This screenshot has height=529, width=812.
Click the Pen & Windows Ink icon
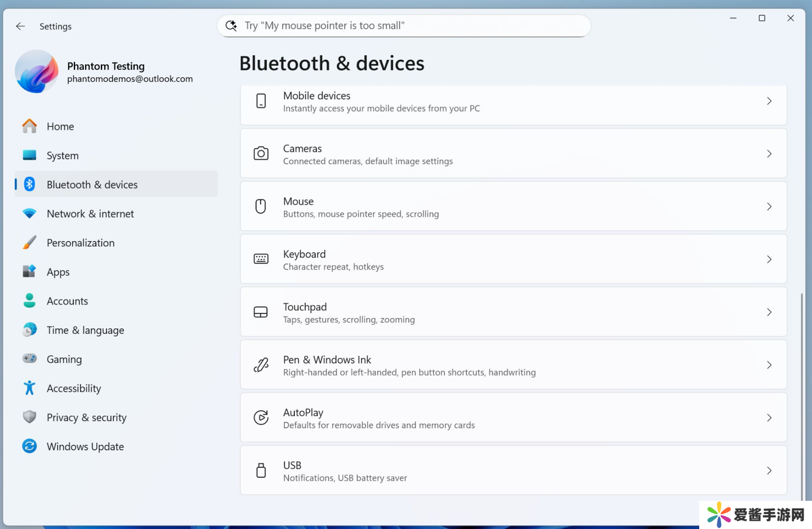(261, 365)
